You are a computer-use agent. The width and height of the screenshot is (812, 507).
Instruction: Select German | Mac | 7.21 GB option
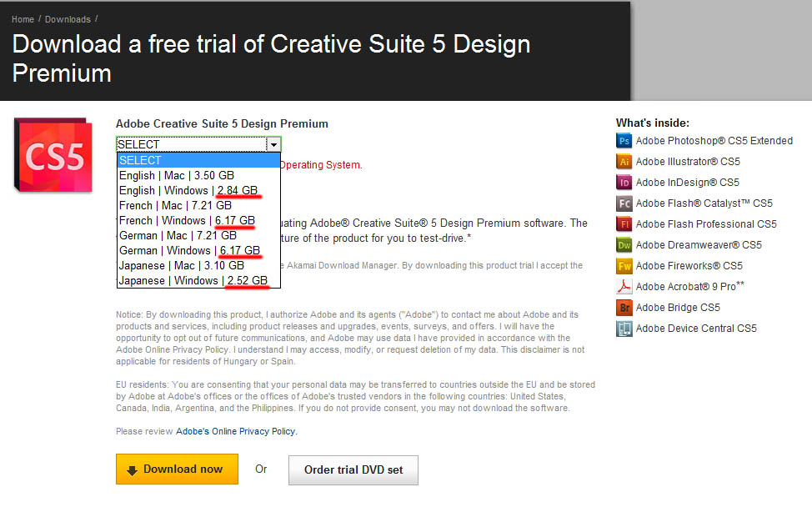[x=198, y=236]
